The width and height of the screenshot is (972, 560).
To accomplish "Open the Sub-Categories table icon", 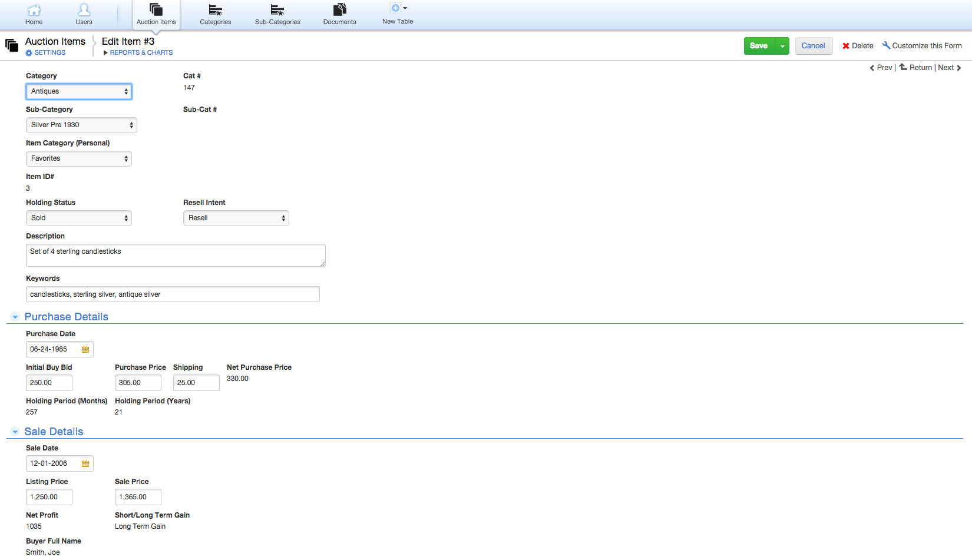I will [277, 10].
